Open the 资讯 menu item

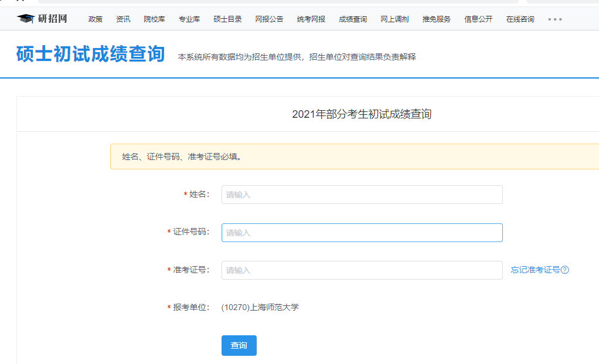[x=123, y=18]
